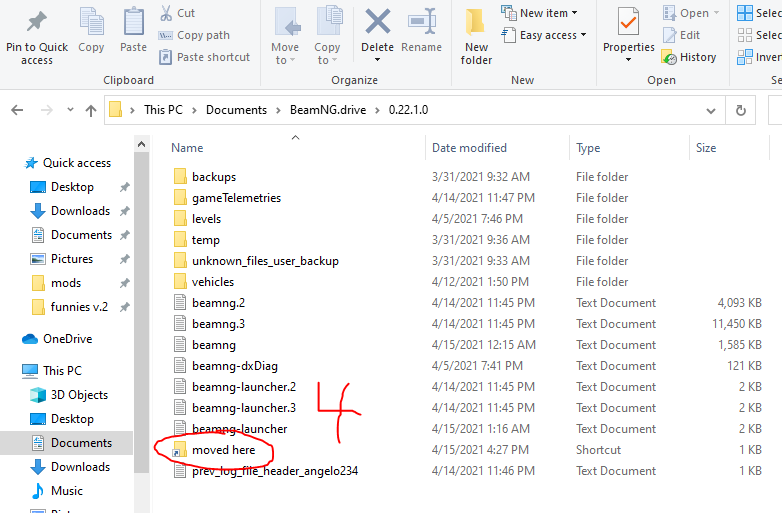Image resolution: width=782 pixels, height=513 pixels.
Task: Open the recent locations chevron
Action: click(70, 110)
